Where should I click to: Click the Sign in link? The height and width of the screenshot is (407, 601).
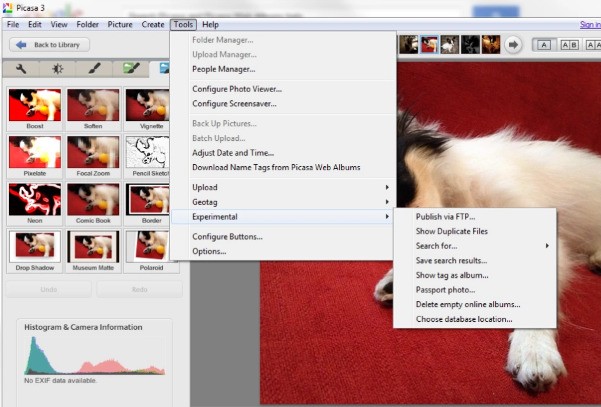pos(589,24)
